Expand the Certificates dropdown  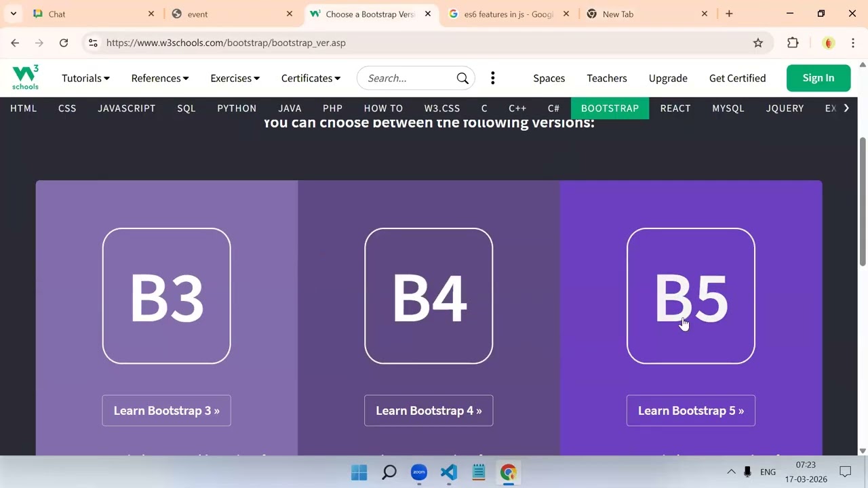(x=311, y=78)
